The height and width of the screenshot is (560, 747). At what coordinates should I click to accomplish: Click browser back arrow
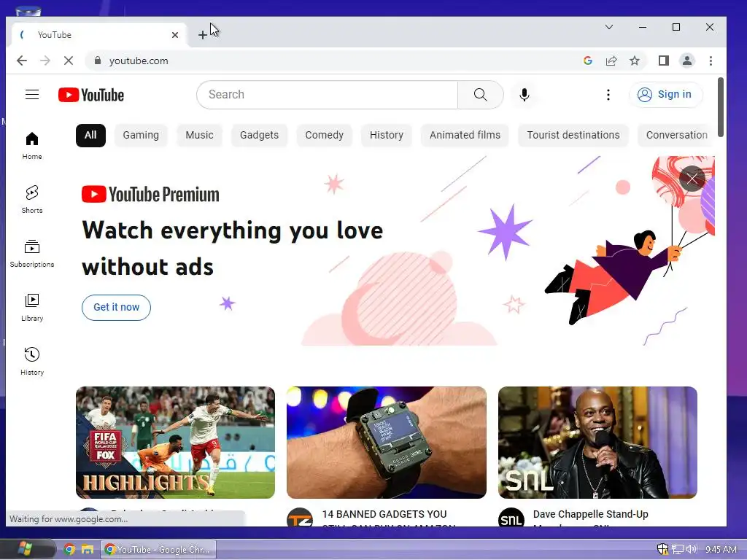[21, 61]
